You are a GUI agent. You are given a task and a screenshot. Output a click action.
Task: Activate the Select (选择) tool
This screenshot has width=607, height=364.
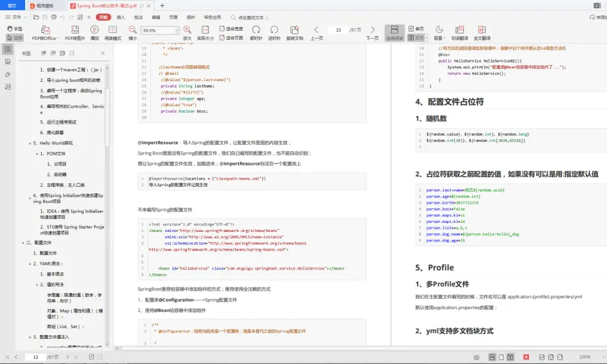point(15,38)
